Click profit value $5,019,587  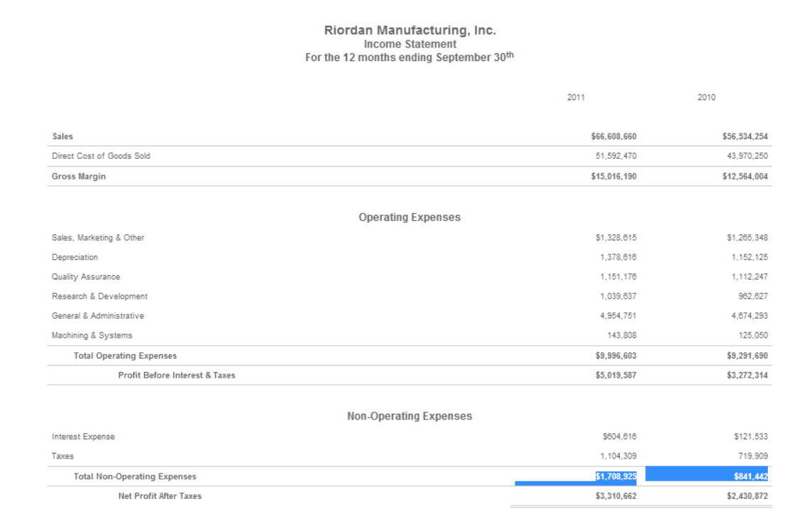point(615,375)
